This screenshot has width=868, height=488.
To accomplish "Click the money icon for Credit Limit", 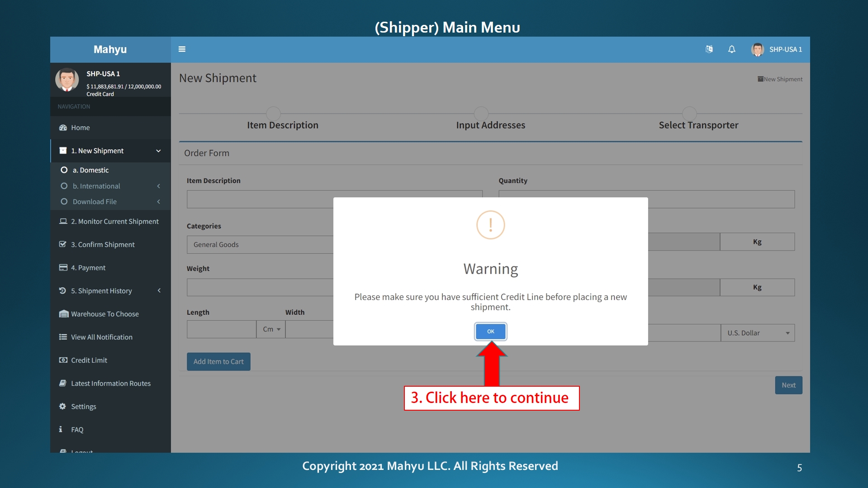I will click(63, 360).
